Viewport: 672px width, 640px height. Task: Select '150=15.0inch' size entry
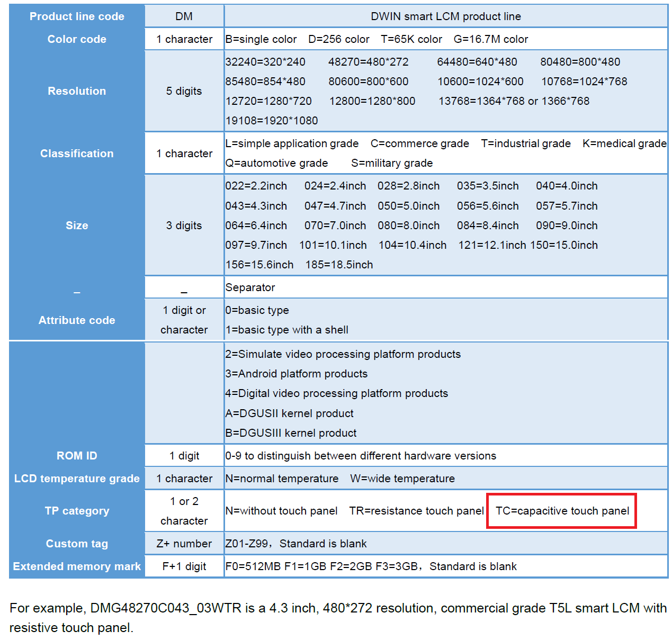point(564,245)
